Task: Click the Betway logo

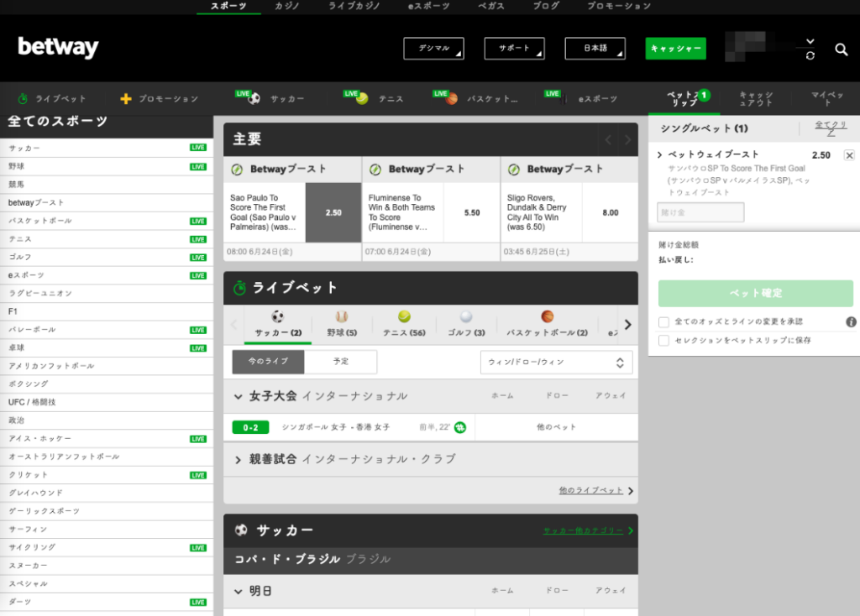Action: pos(57,48)
